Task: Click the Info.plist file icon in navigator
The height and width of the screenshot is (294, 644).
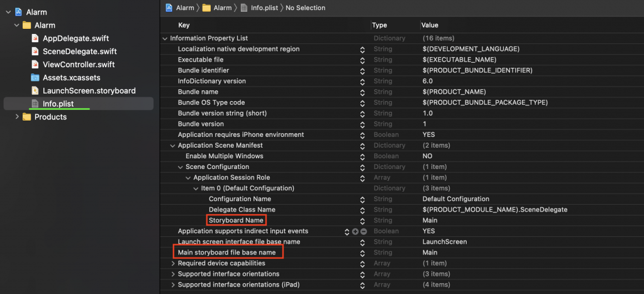Action: point(35,104)
